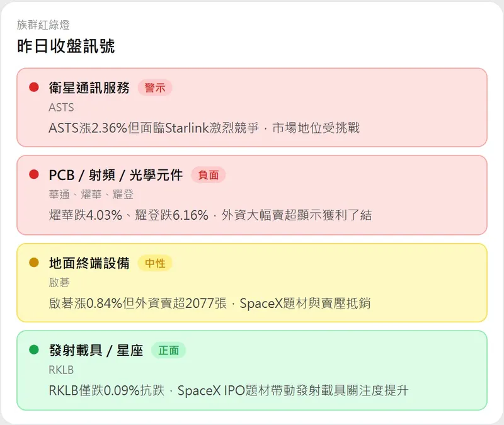Select the yellow dot beside 地面終端設備
Screen dimensions: 504x425
[34, 263]
